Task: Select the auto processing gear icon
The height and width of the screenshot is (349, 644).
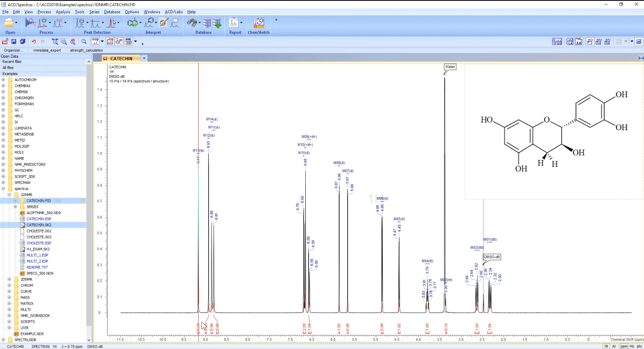Action: pos(43,23)
